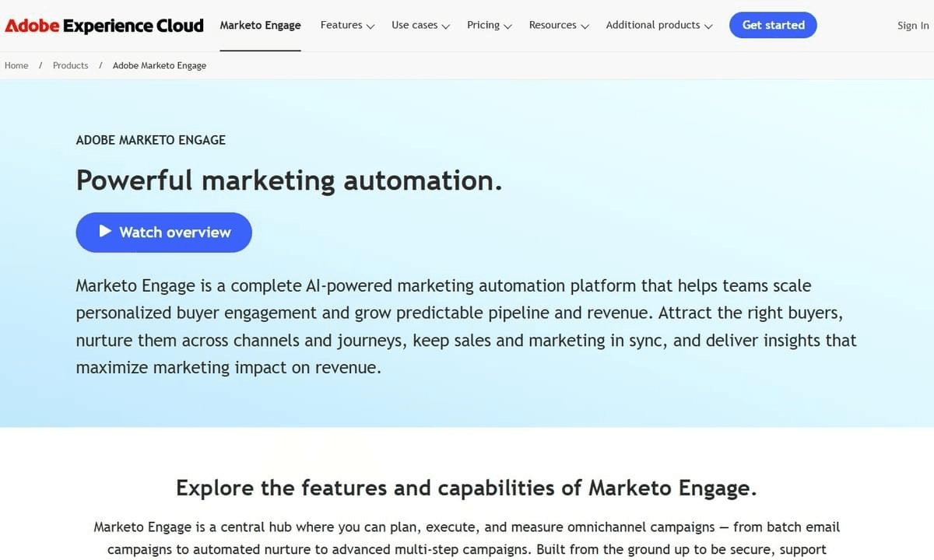Screen dimensions: 934x560
Task: Click the play icon in Watch overview
Action: (x=106, y=231)
